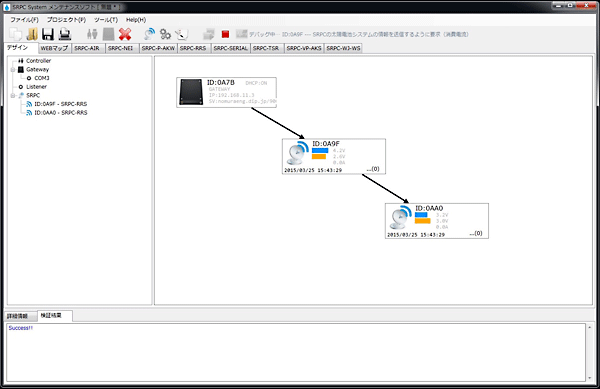Open the プロジェクト(P) menu
Screen dimensions: 600x389
tap(66, 20)
